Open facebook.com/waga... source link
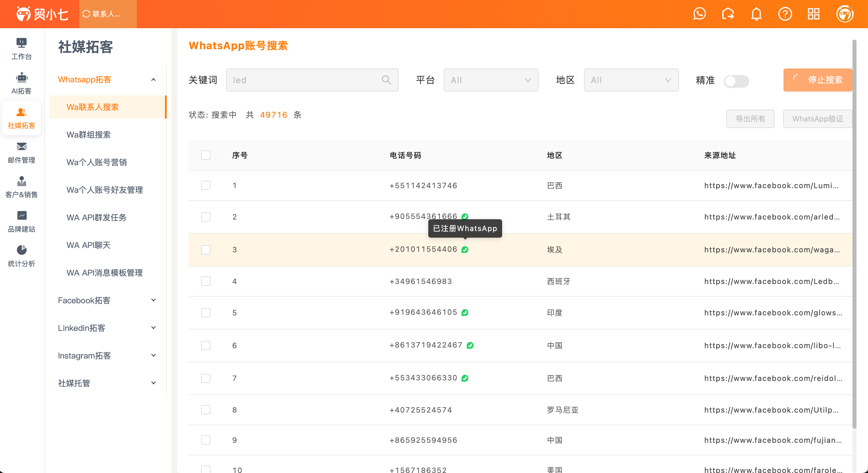Screen dimensions: 868x473 pos(772,250)
